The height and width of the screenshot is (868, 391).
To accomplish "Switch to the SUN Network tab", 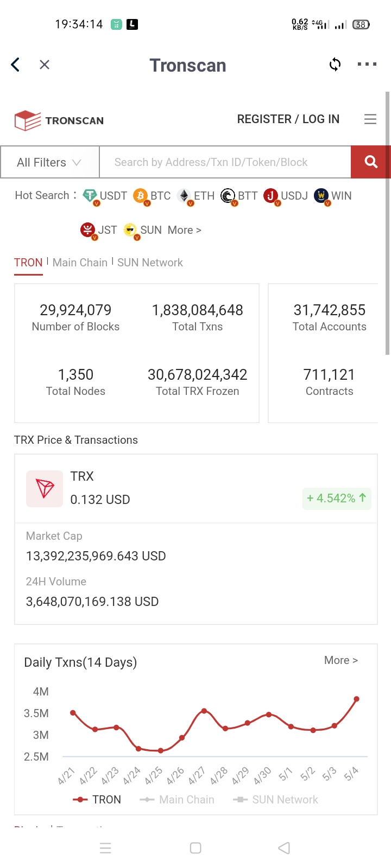I will 150,263.
